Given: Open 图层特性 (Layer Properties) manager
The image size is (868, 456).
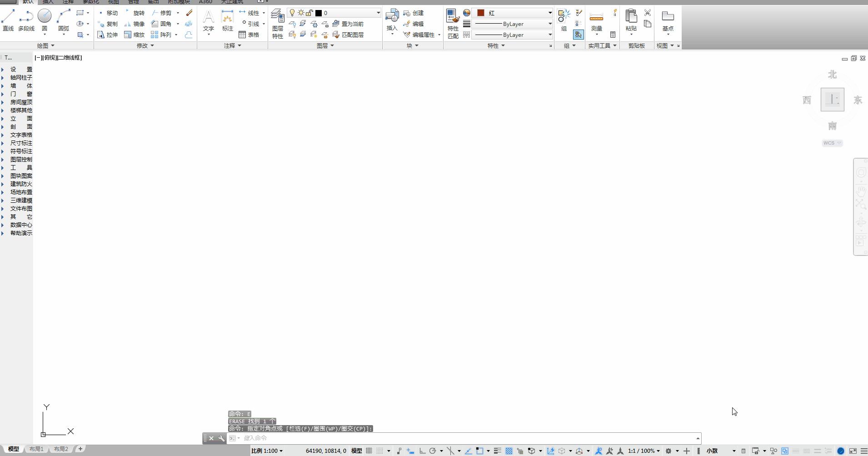Looking at the screenshot, I should 278,25.
